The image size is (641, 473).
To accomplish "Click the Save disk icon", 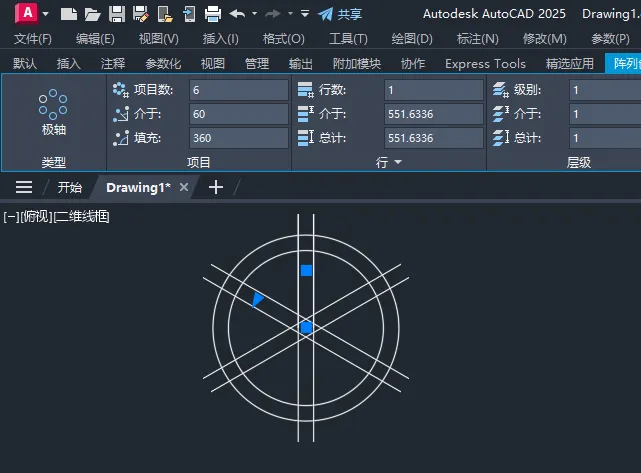I will tap(117, 14).
